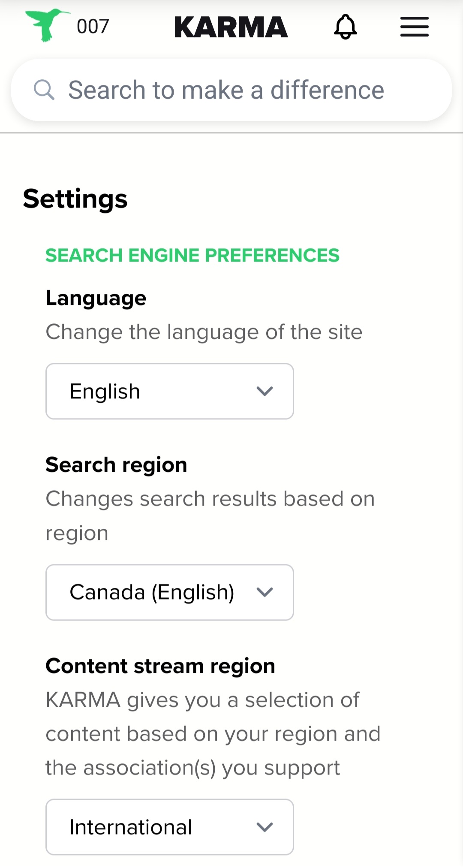
Task: Open the hamburger menu
Action: click(x=414, y=27)
